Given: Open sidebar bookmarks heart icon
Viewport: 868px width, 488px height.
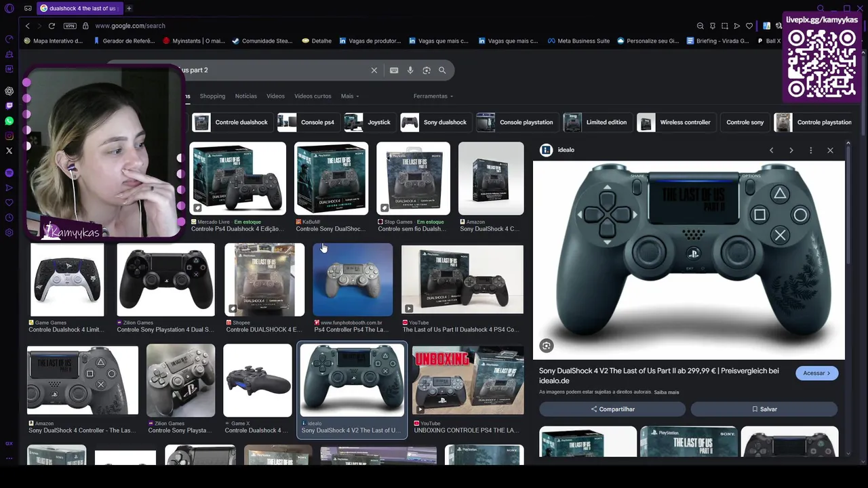Looking at the screenshot, I should pyautogui.click(x=9, y=203).
